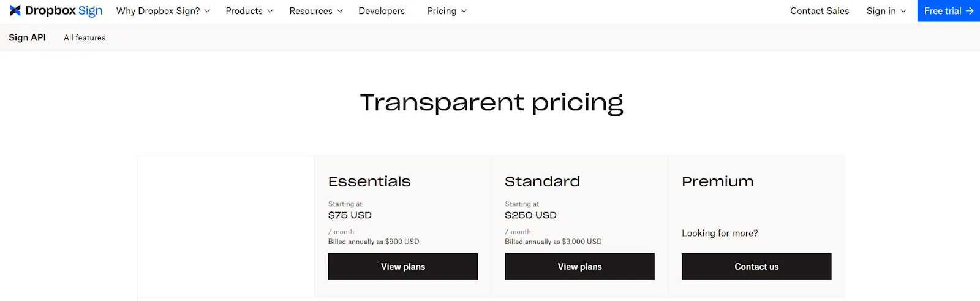Open the All features tab
This screenshot has height=301, width=980.
tap(85, 37)
